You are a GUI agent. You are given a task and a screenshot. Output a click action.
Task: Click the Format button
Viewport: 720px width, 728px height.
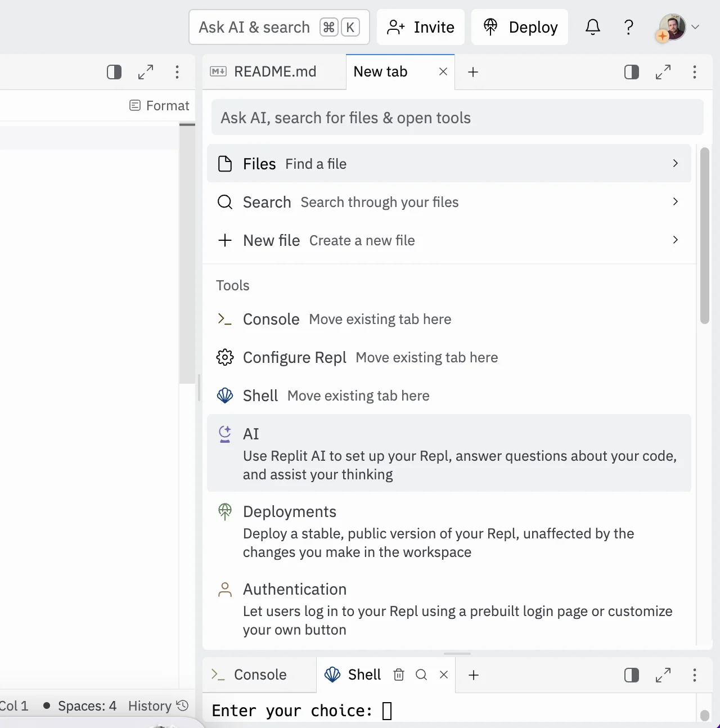tap(159, 106)
